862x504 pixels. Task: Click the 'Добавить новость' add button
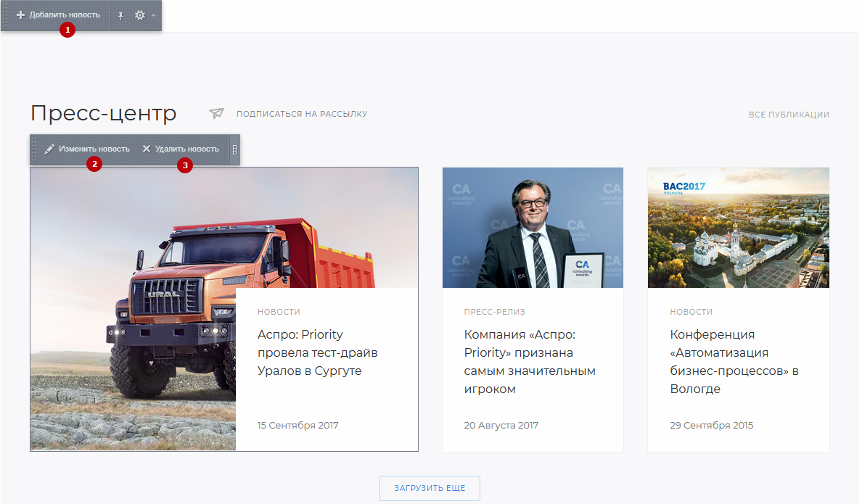point(58,15)
